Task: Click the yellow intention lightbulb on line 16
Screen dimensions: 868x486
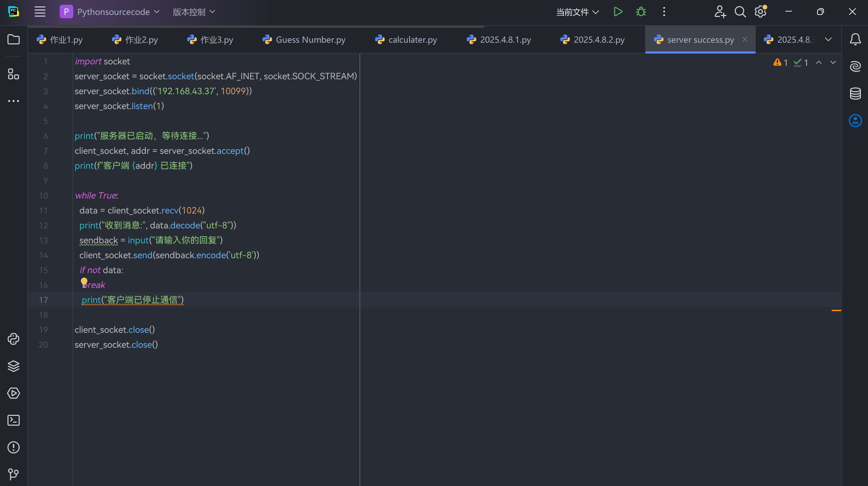Action: 84,281
